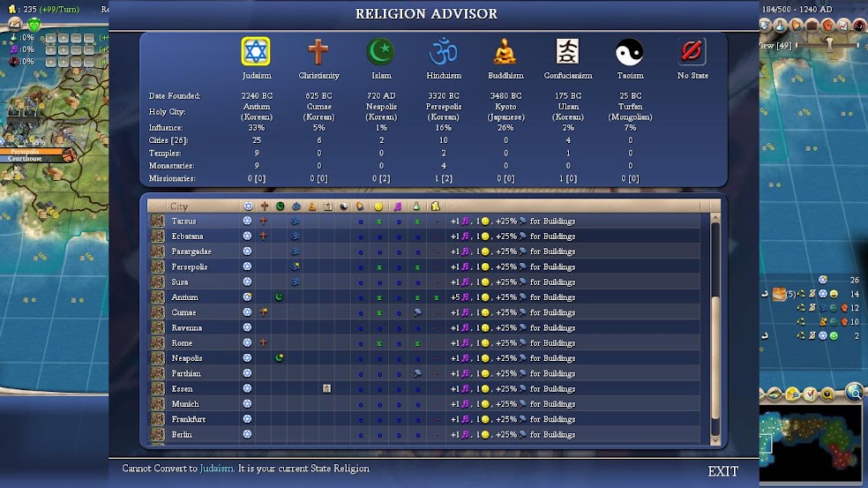Click Hinduism holy icon in Persepolis row
This screenshot has height=488, width=868.
click(296, 267)
